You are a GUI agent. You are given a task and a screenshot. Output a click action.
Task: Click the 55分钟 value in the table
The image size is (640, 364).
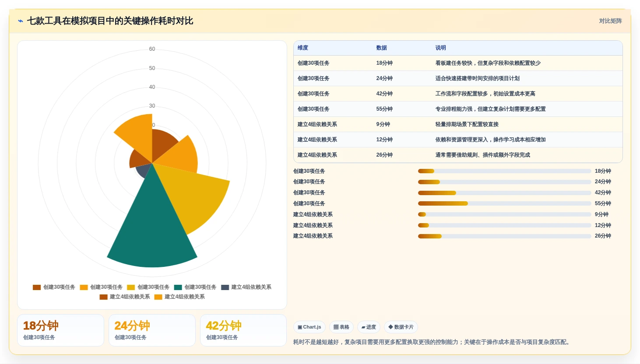pyautogui.click(x=384, y=109)
